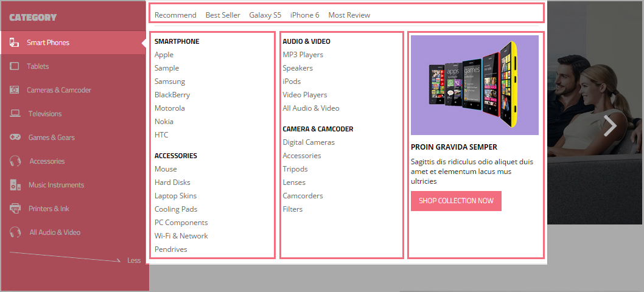644x292 pixels.
Task: Open the sidebar Accessories category
Action: (47, 161)
